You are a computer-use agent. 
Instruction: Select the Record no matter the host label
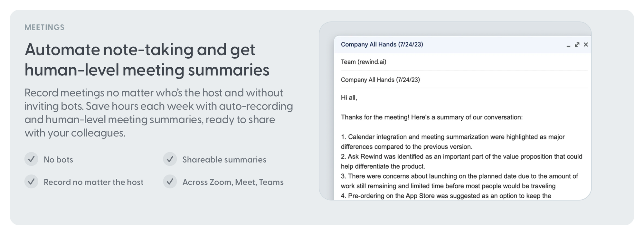(x=93, y=182)
